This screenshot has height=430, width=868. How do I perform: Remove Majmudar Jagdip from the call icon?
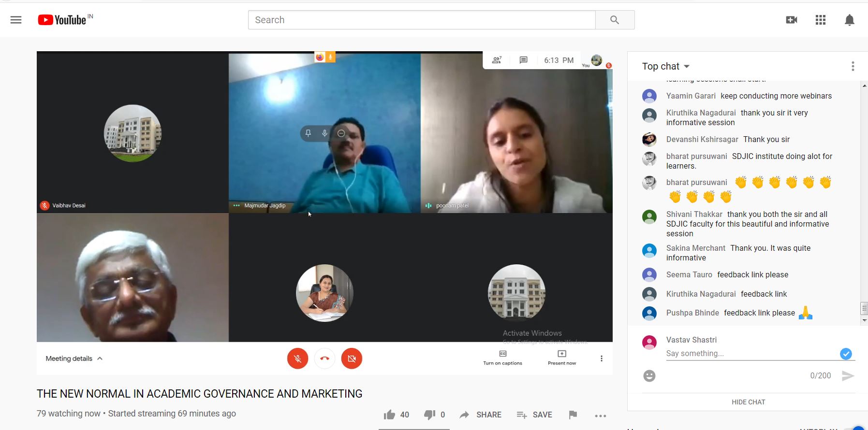(x=341, y=133)
